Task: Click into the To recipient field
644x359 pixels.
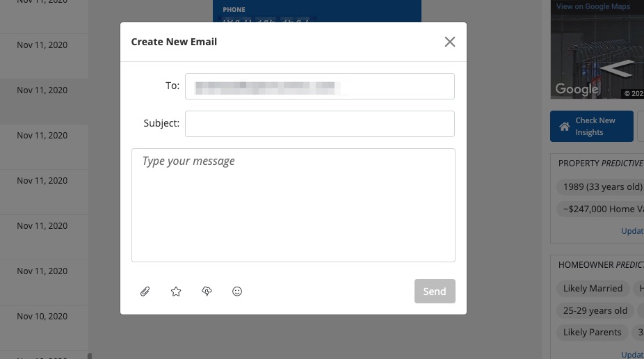Action: pyautogui.click(x=319, y=86)
